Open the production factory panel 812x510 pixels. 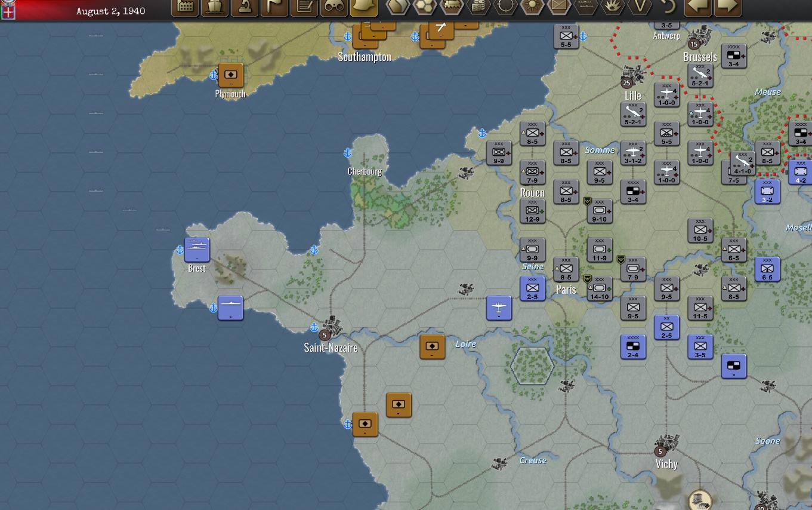click(x=185, y=7)
